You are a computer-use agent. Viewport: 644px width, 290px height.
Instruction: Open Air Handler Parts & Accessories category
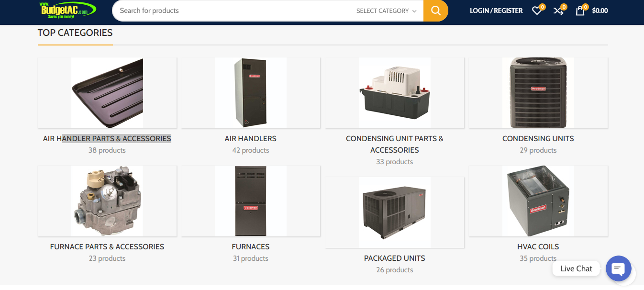[107, 138]
